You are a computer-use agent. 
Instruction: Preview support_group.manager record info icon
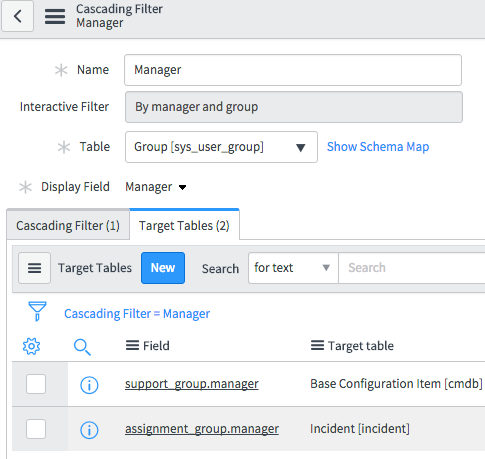click(x=89, y=385)
